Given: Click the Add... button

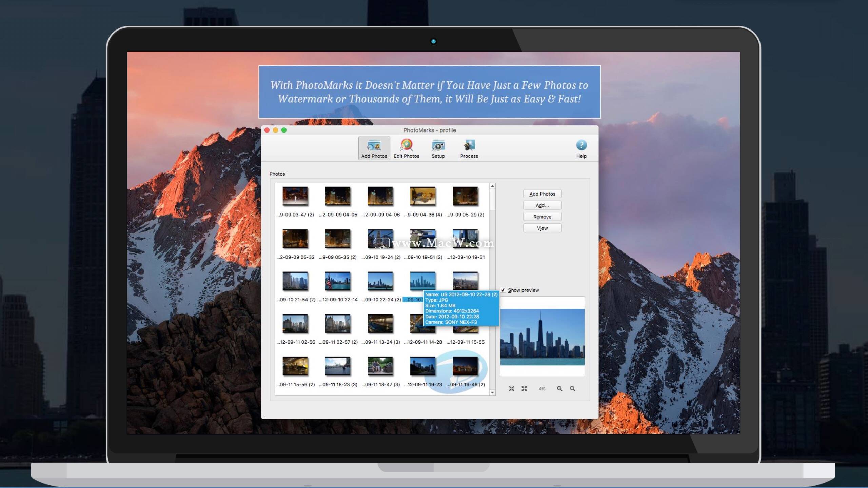Looking at the screenshot, I should click(542, 205).
